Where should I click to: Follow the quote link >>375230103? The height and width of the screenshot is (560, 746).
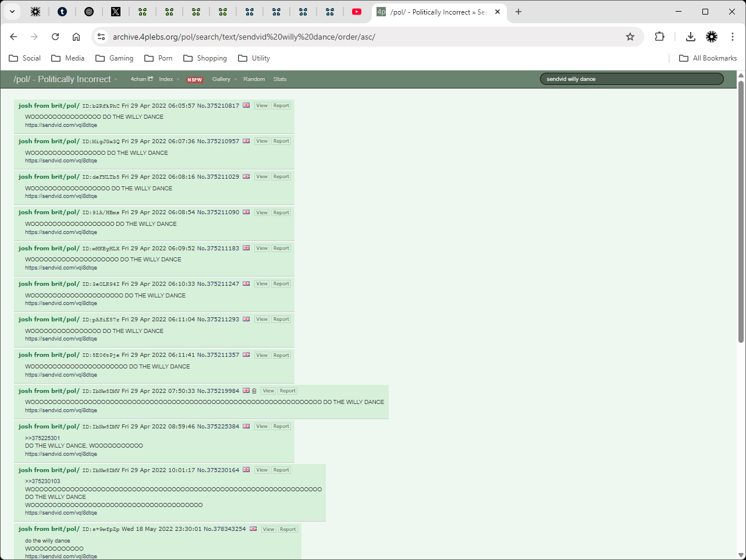(42, 481)
